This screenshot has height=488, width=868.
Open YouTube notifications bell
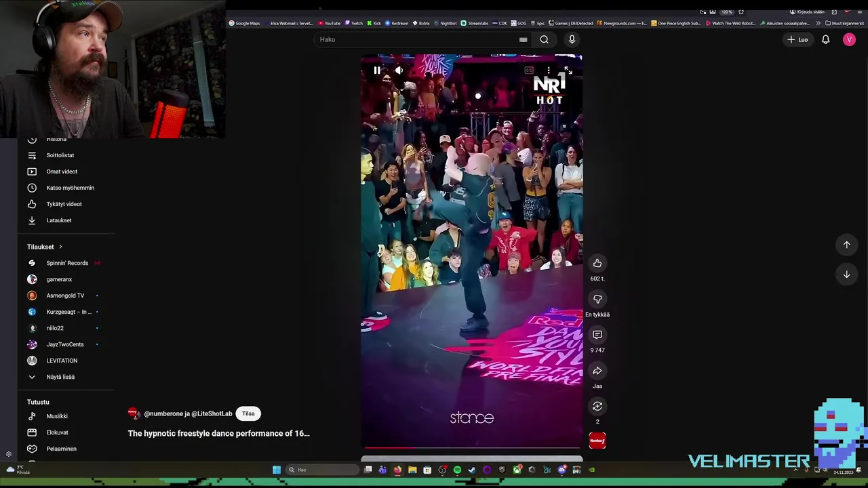[825, 39]
